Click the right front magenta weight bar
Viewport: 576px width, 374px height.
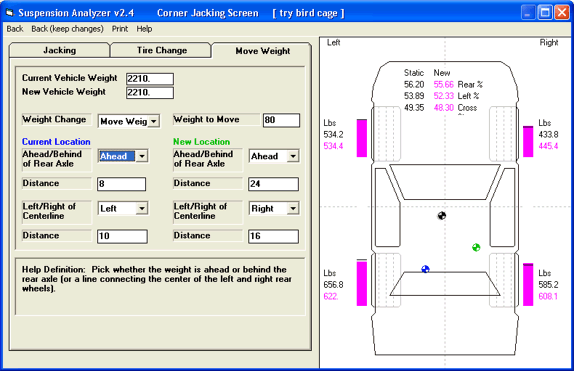528,141
